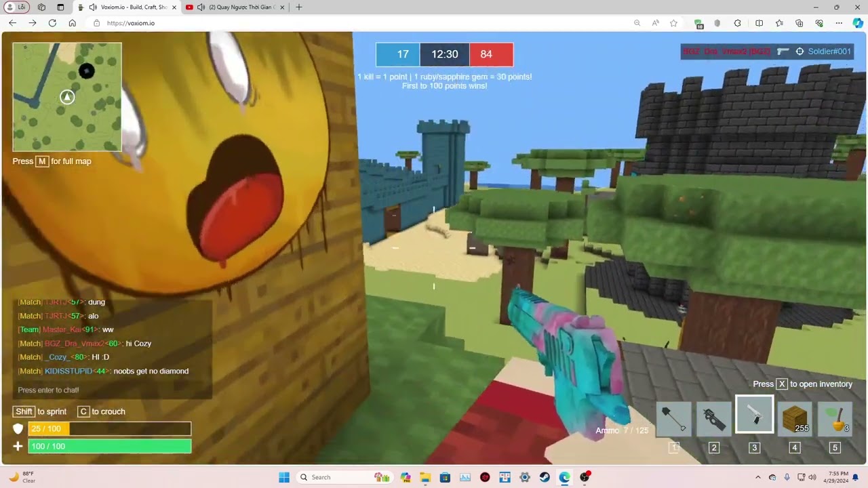Open the Edge Settings and more menu

839,22
